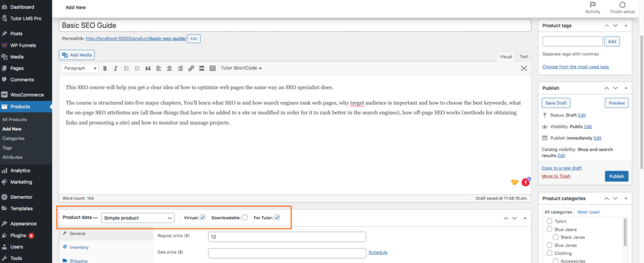The width and height of the screenshot is (644, 263).
Task: Insert or edit link icon
Action: tap(191, 68)
